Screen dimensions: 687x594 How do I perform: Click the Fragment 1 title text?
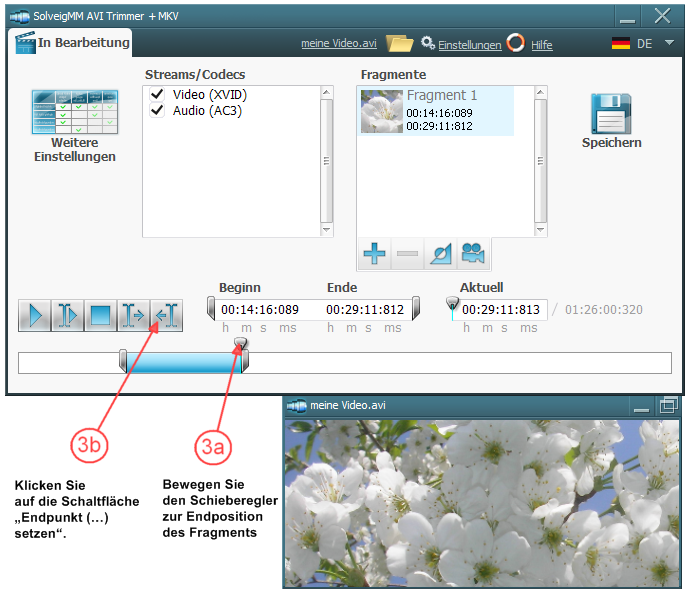click(x=442, y=95)
